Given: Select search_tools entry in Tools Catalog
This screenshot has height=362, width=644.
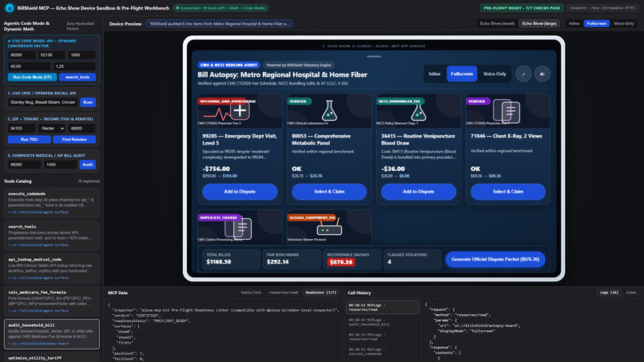Looking at the screenshot, I should [52, 236].
